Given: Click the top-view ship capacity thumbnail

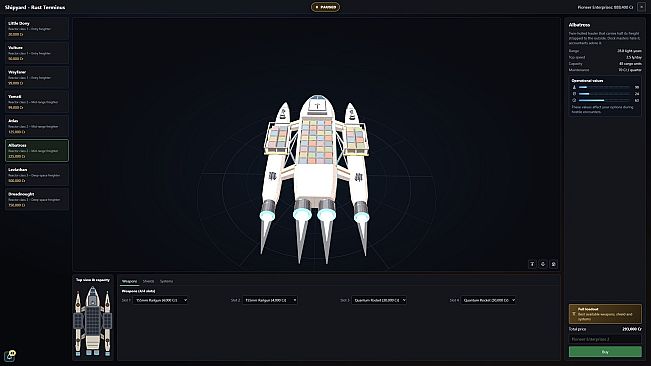Looking at the screenshot, I should [x=93, y=322].
